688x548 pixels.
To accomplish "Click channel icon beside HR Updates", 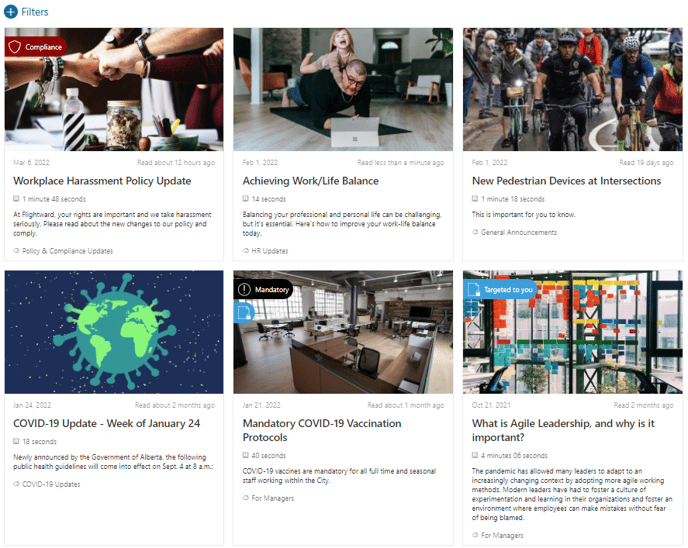I will [246, 251].
